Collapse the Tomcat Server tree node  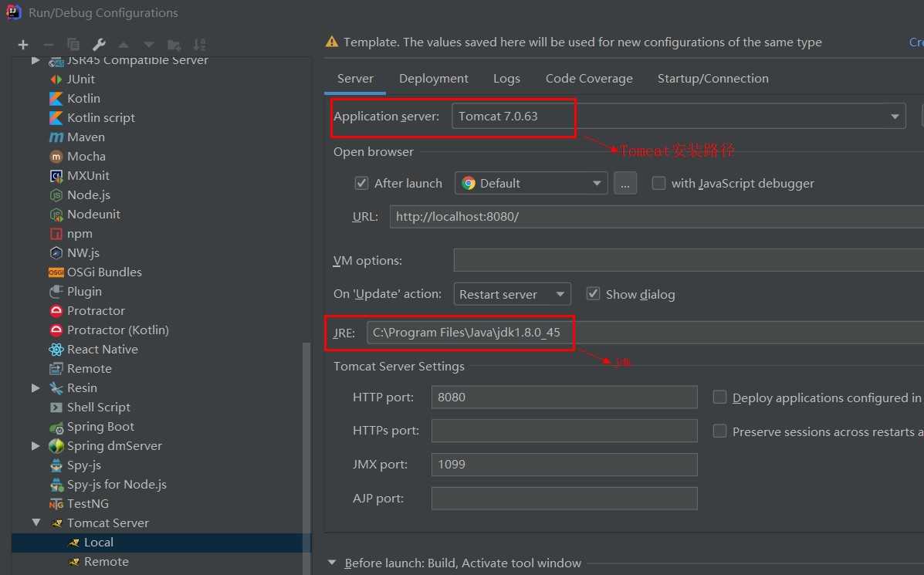[36, 523]
